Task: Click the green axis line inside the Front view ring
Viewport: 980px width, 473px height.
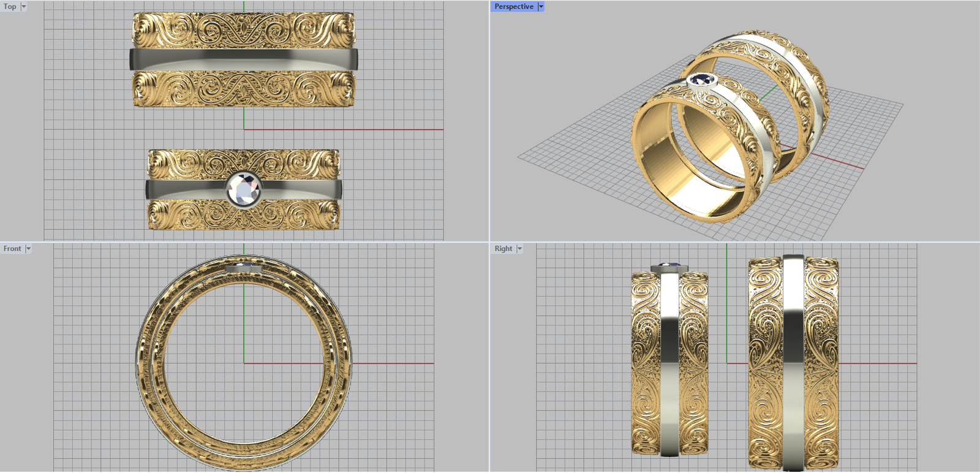Action: 244,325
